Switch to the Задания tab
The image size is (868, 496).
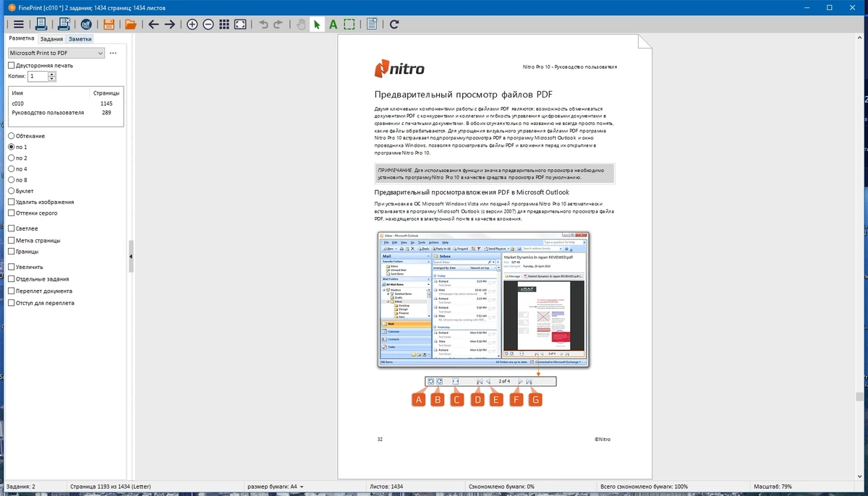[51, 39]
